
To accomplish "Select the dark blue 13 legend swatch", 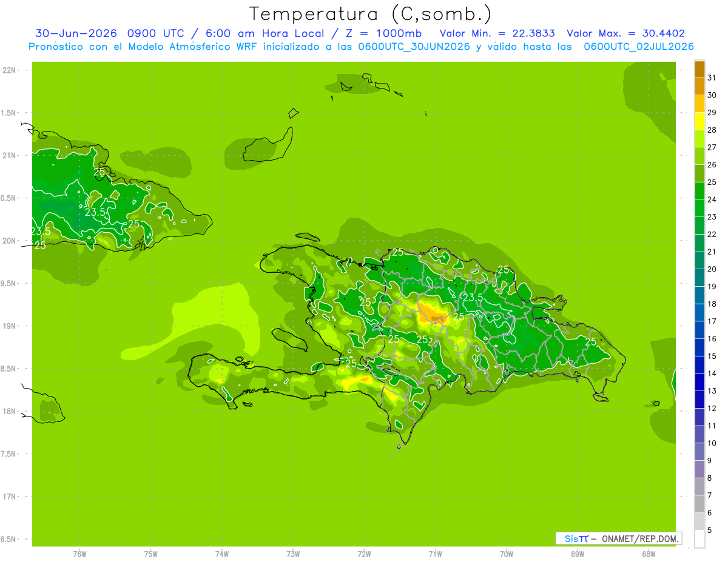I will 699,383.
